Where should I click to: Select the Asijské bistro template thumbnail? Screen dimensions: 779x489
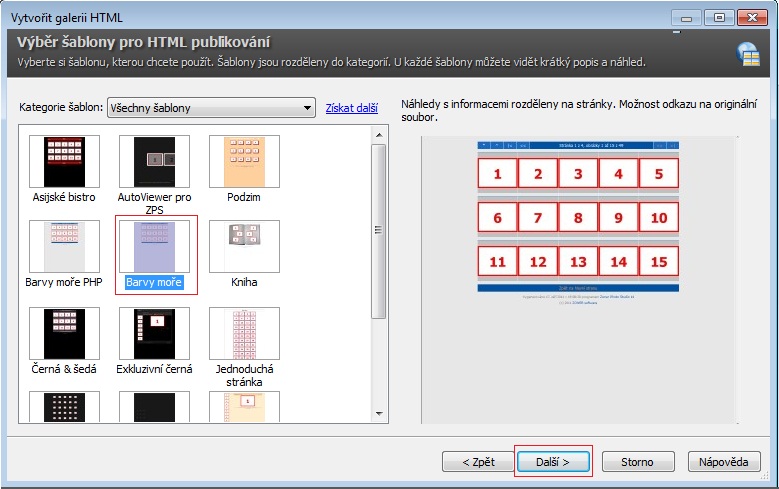point(64,161)
